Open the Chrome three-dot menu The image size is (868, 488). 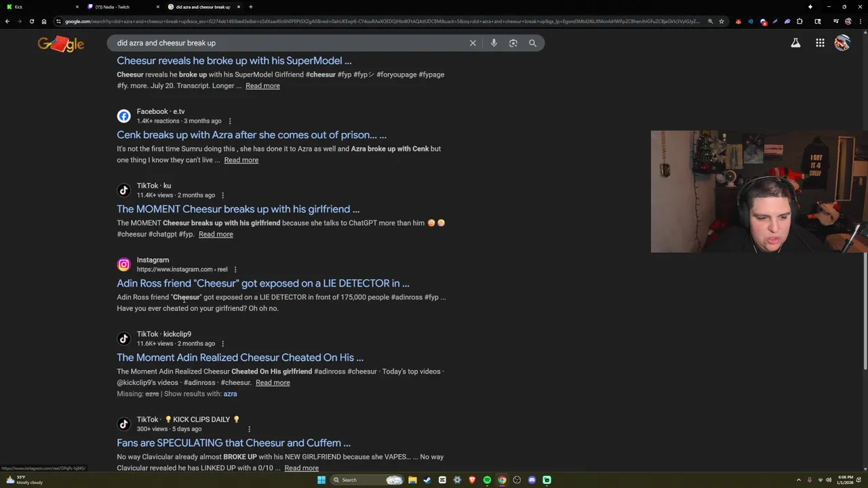tap(859, 21)
